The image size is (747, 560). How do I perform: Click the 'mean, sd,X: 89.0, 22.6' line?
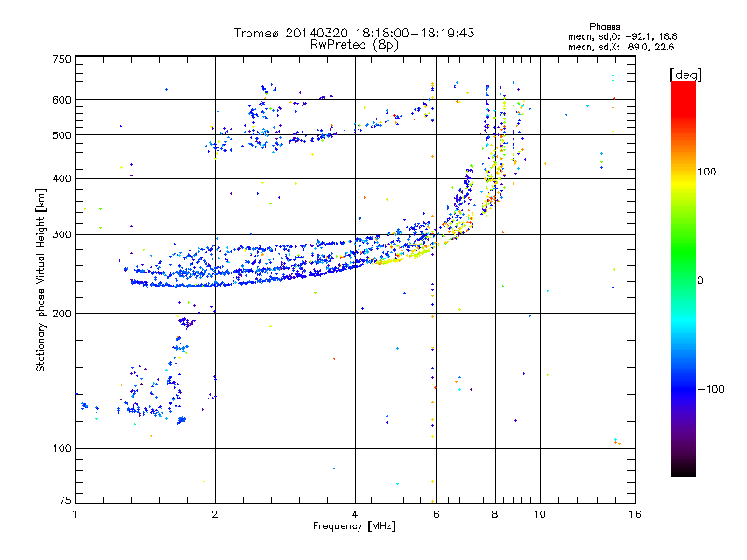(x=621, y=47)
